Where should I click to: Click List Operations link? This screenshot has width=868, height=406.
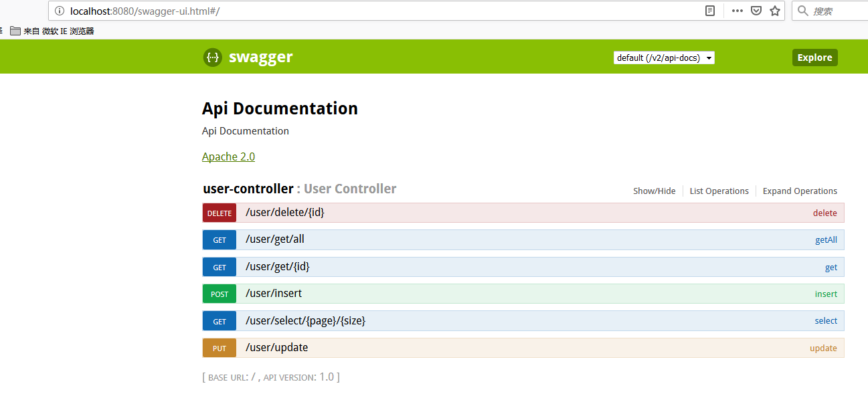point(719,191)
